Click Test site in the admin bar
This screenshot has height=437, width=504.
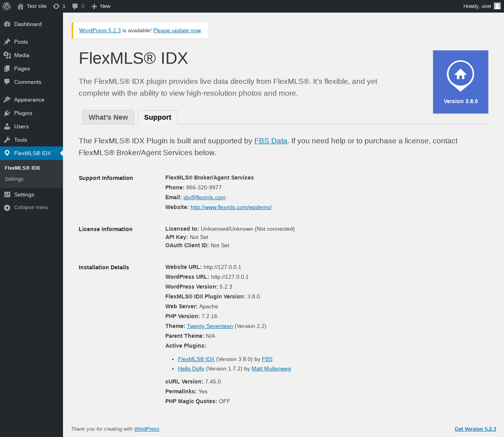tap(37, 6)
